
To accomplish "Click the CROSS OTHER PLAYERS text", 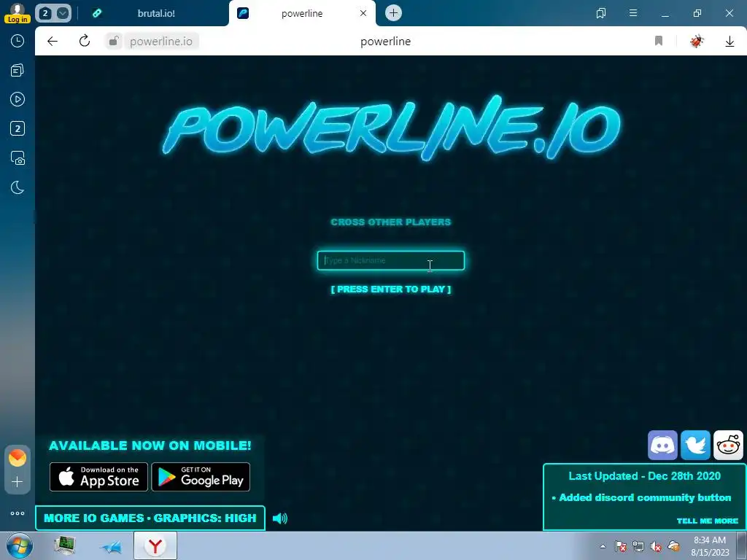I will coord(391,222).
